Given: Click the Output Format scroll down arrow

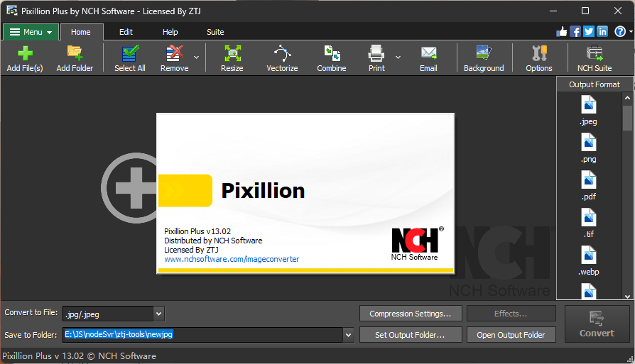Looking at the screenshot, I should tap(627, 297).
